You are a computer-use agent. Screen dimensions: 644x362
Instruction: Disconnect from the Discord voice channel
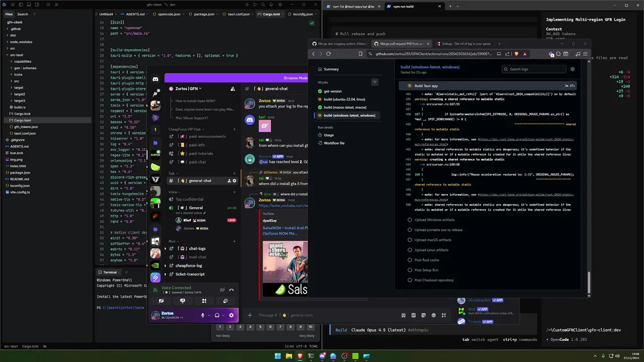(231, 290)
